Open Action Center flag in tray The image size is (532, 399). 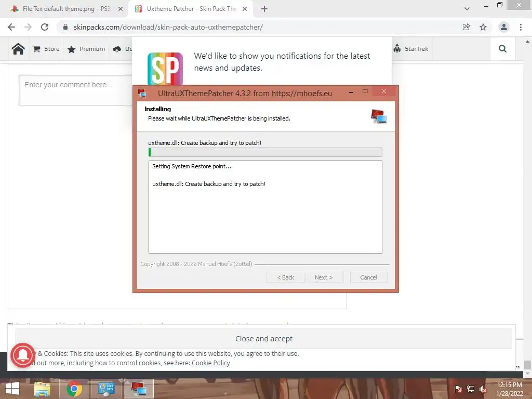coord(458,389)
